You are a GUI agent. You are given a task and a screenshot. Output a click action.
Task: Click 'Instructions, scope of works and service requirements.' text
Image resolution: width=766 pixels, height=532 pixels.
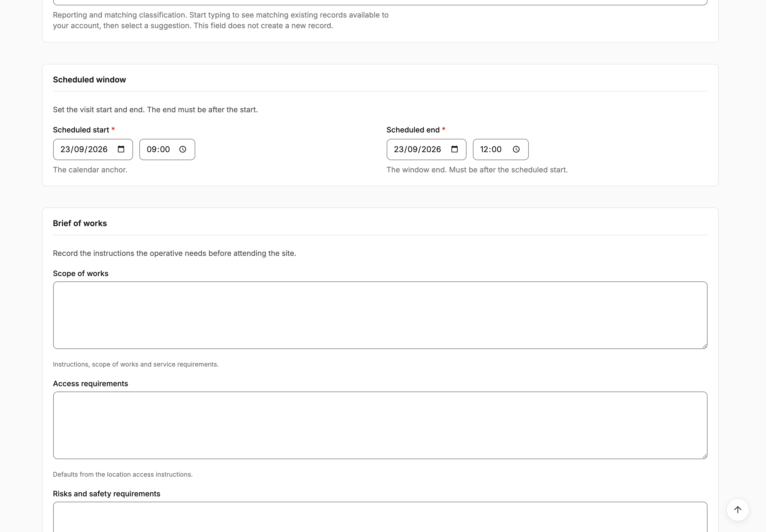136,364
